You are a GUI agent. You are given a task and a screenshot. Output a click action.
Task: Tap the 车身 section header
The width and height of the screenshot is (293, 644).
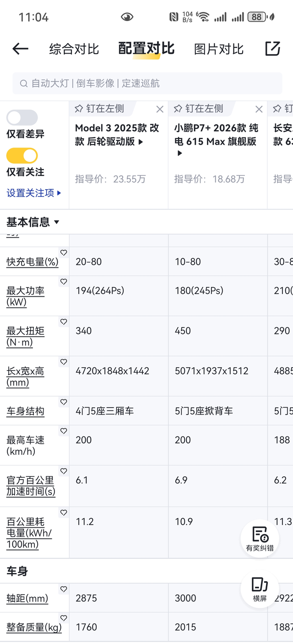(x=17, y=571)
